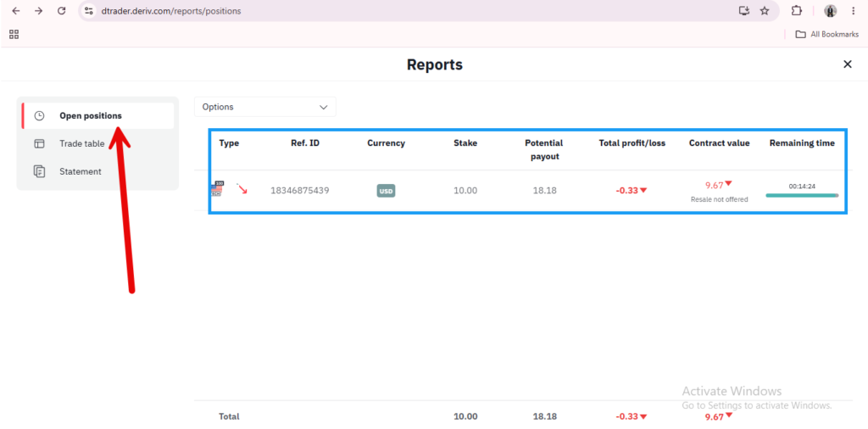Click the address bar URL dtrader.deriv.com/reports/positions
The width and height of the screenshot is (868, 429).
[171, 10]
